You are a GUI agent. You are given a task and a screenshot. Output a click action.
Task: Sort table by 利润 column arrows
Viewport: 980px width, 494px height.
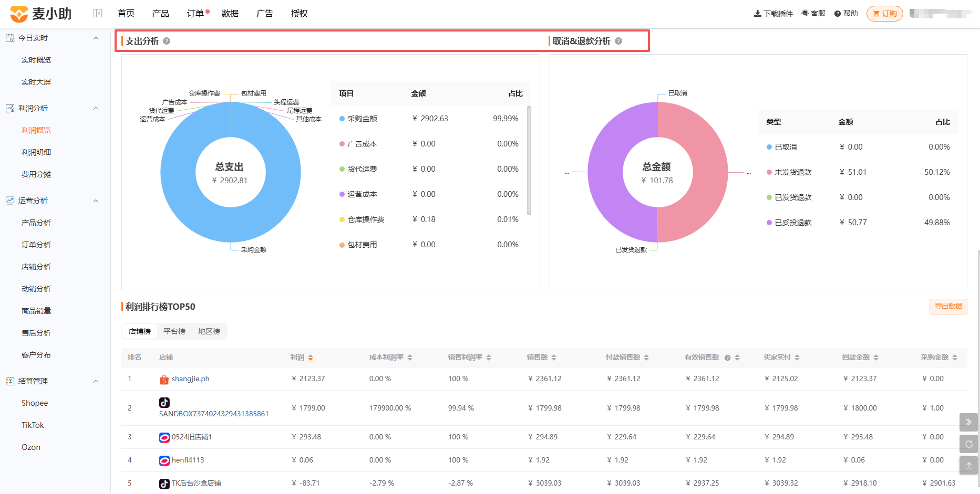tap(311, 358)
